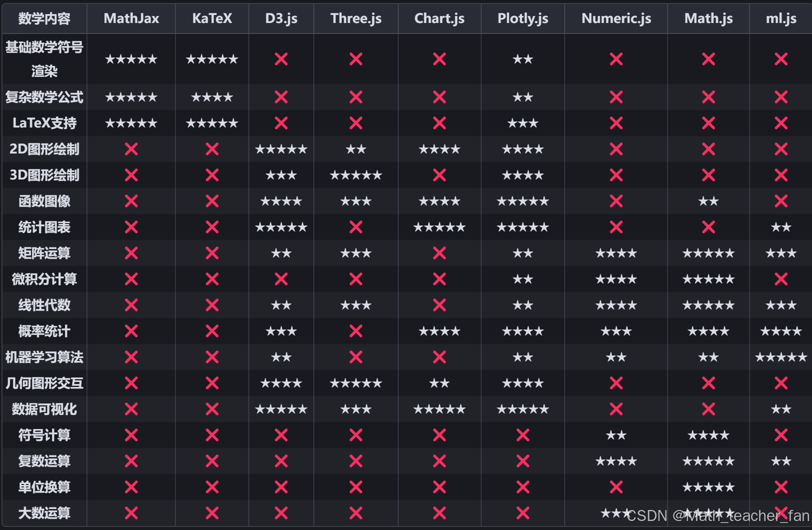Screen dimensions: 812x530
Task: Click the 复数运算 row label
Action: (44, 461)
